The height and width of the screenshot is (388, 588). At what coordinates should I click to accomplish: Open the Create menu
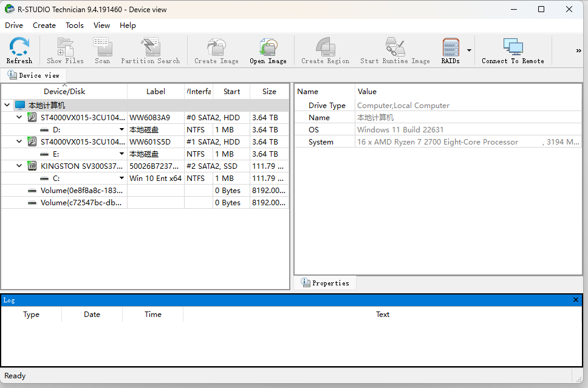point(44,25)
